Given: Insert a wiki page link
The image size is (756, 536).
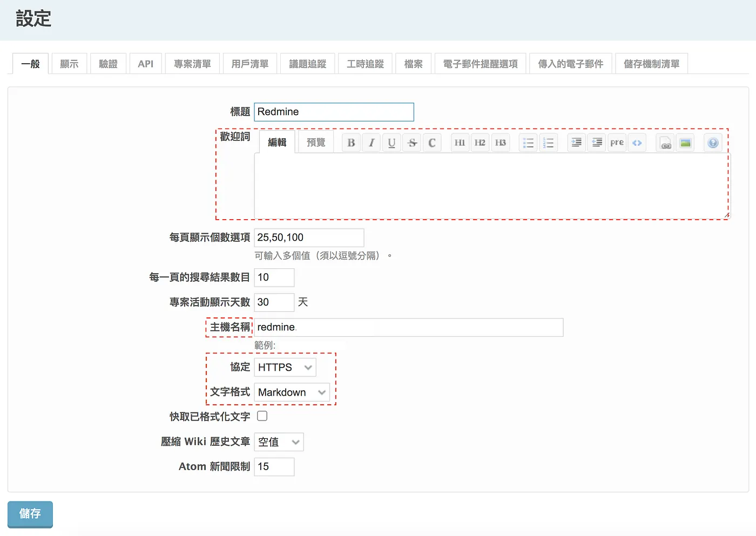Looking at the screenshot, I should (x=665, y=143).
